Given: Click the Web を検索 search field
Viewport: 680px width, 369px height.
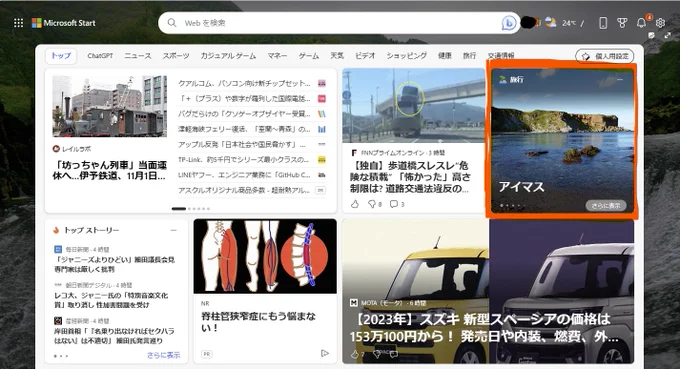Looking at the screenshot, I should pos(339,23).
